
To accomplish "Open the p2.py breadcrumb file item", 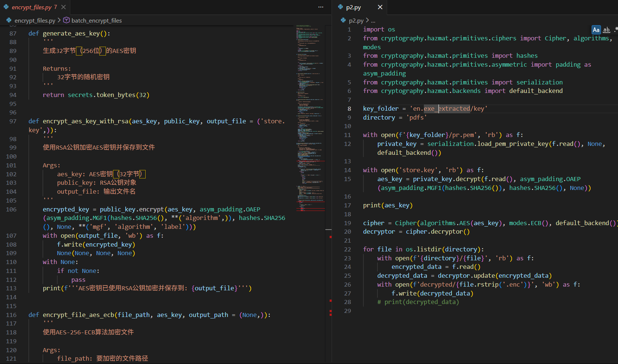I will pyautogui.click(x=356, y=20).
